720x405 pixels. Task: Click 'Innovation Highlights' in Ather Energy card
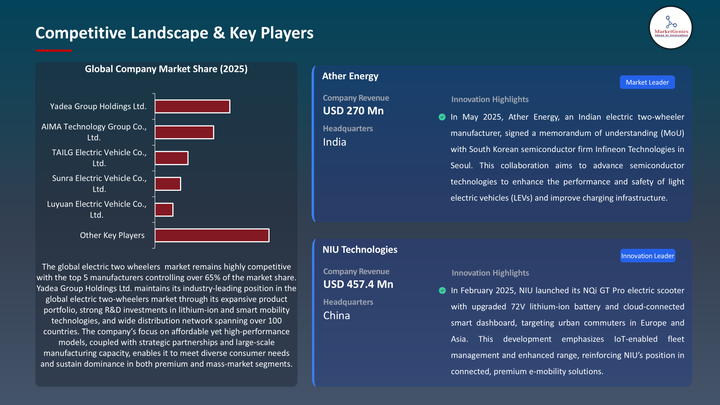[489, 99]
